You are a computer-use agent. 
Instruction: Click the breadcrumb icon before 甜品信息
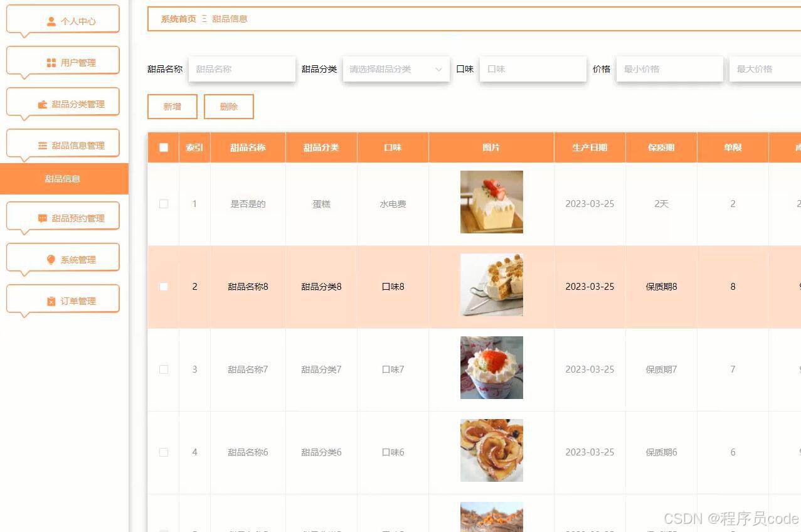pyautogui.click(x=203, y=19)
